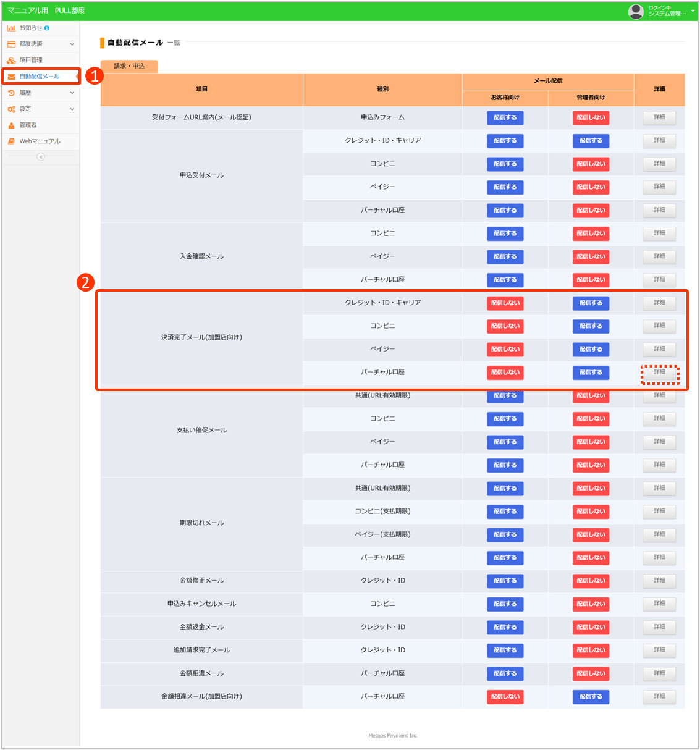Toggle 配信する for 受付フォームURL案内 customer mail

(505, 117)
